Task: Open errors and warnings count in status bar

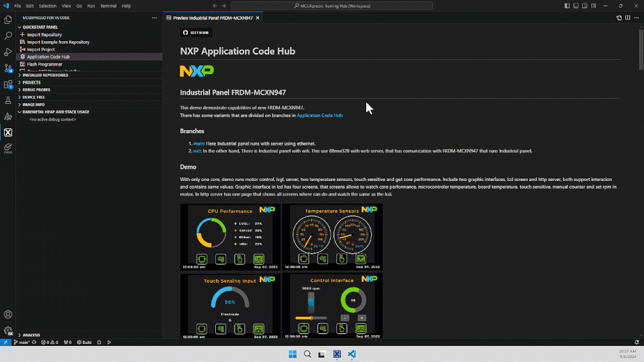Action: [50, 342]
